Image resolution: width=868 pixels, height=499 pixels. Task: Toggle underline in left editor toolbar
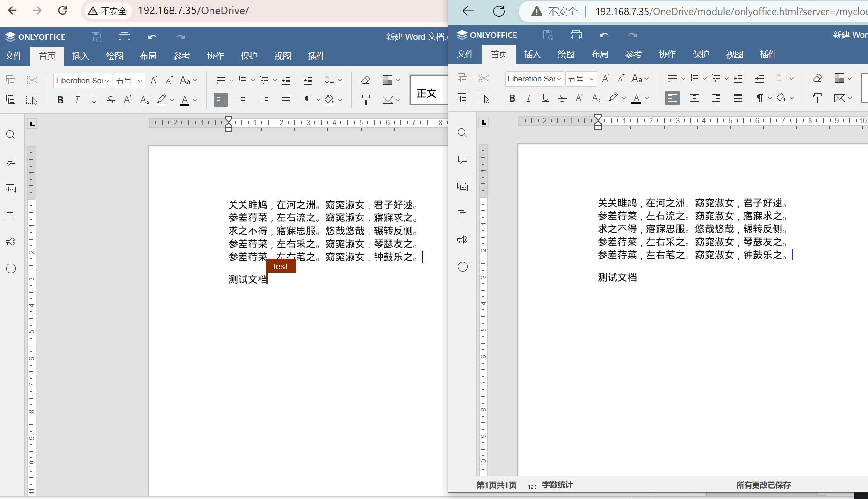coord(94,100)
